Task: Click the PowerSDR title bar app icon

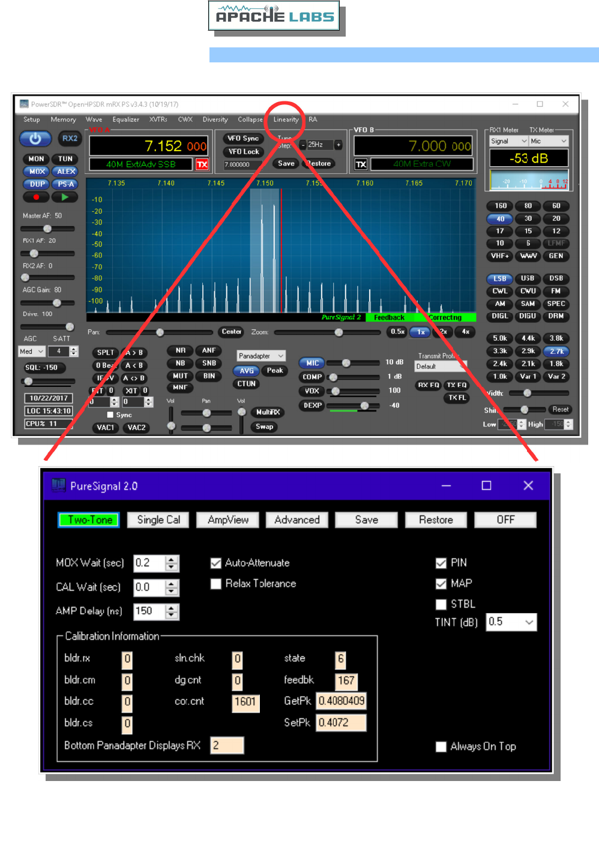Action: (x=24, y=104)
